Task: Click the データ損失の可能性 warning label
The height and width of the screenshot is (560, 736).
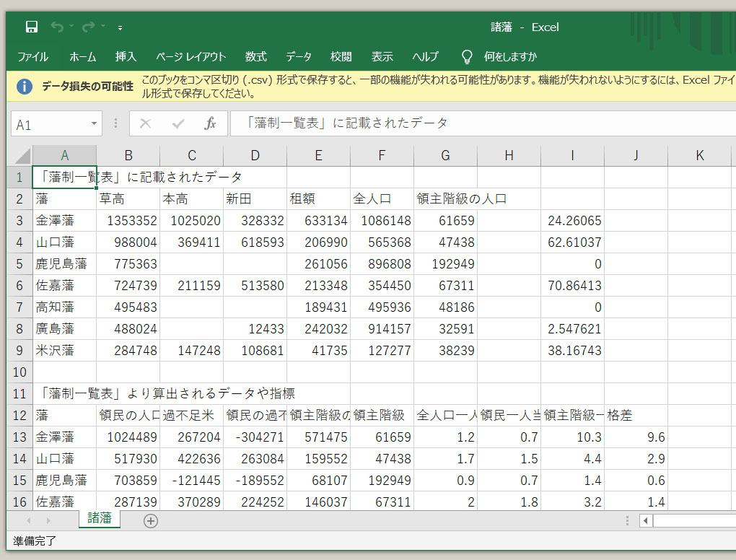Action: pos(88,87)
